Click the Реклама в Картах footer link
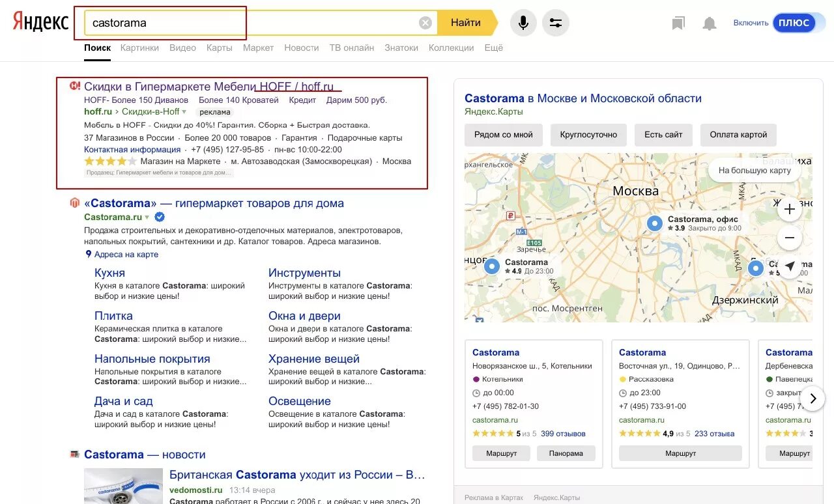834x504 pixels. pos(494,497)
